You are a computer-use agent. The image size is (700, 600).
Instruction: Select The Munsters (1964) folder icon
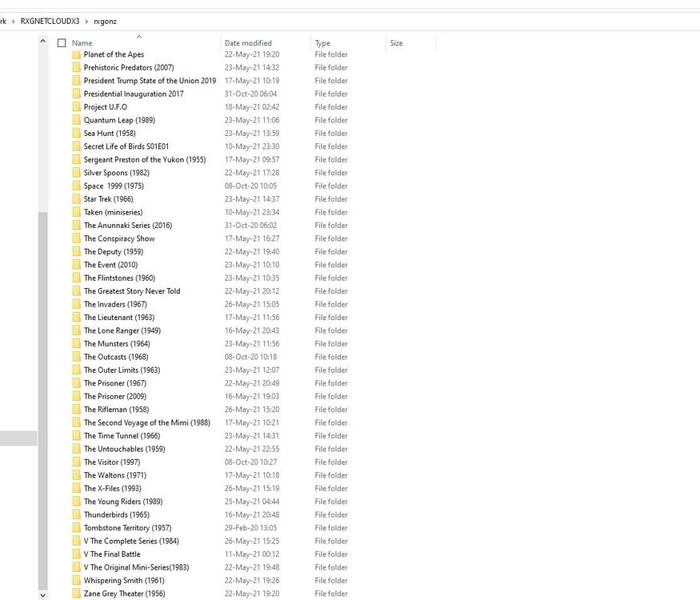(x=77, y=344)
